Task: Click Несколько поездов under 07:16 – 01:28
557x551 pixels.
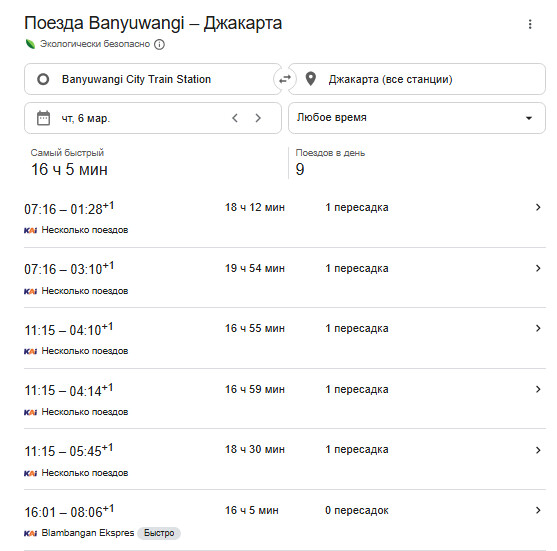Action: point(85,230)
